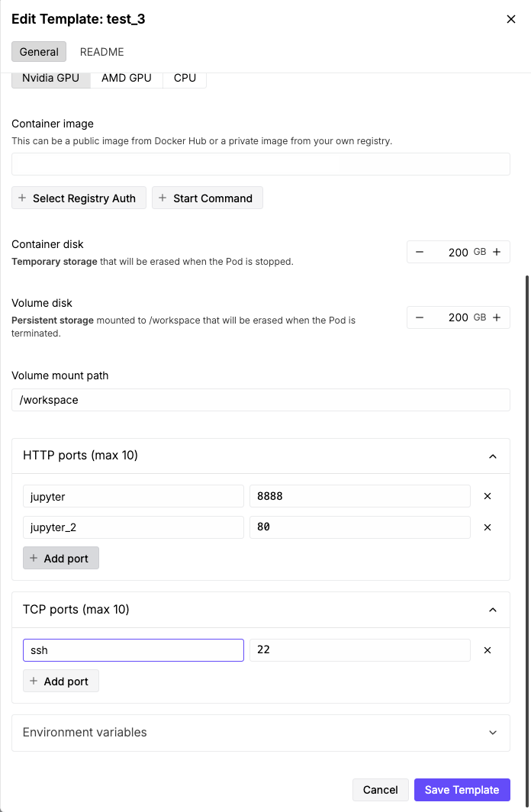Switch to the README tab
531x812 pixels.
(x=101, y=52)
